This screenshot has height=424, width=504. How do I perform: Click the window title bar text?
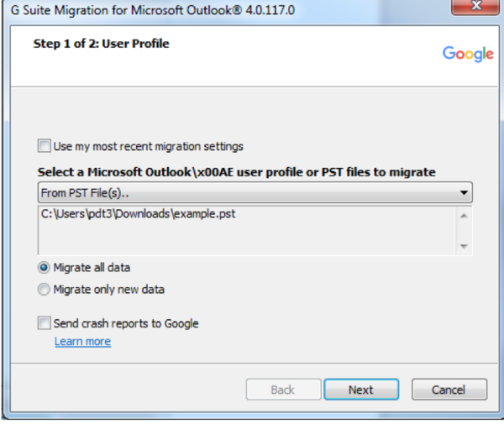click(x=153, y=10)
